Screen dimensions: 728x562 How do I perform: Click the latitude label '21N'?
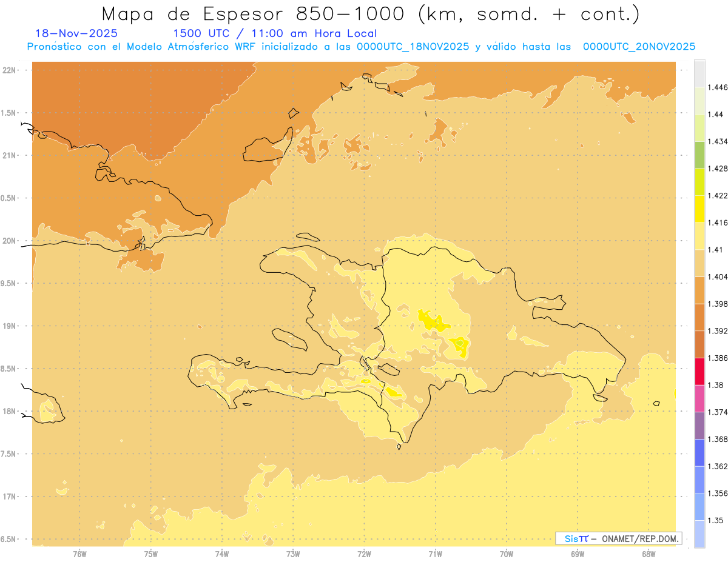(x=10, y=155)
